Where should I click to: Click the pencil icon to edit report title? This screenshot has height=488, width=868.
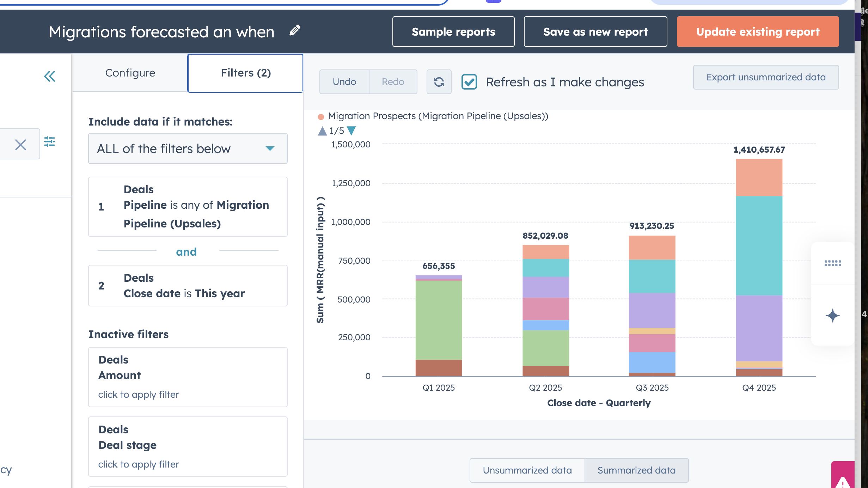coord(295,31)
